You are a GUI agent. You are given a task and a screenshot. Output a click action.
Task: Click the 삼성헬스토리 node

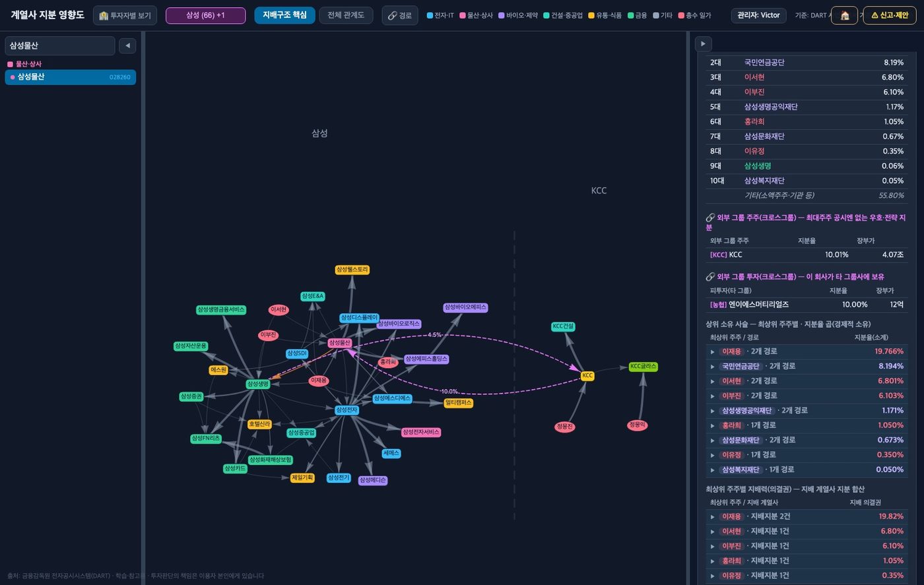click(x=352, y=270)
